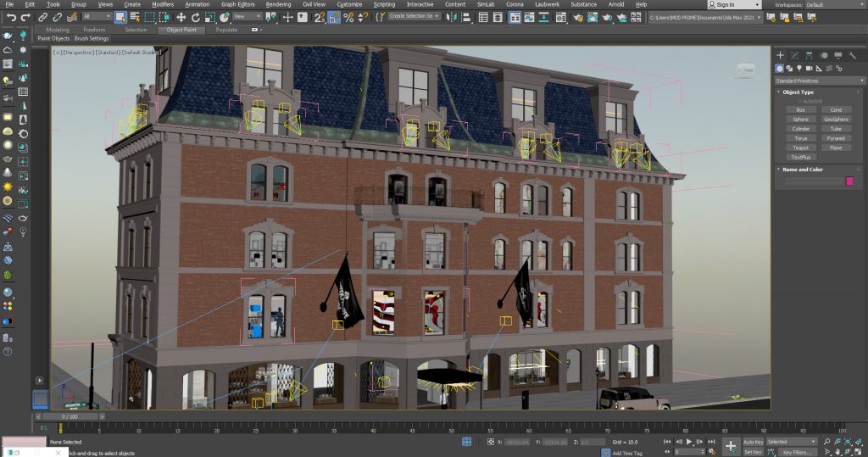The width and height of the screenshot is (868, 457).
Task: Click the Undo arrow in the main toolbar
Action: point(12,17)
